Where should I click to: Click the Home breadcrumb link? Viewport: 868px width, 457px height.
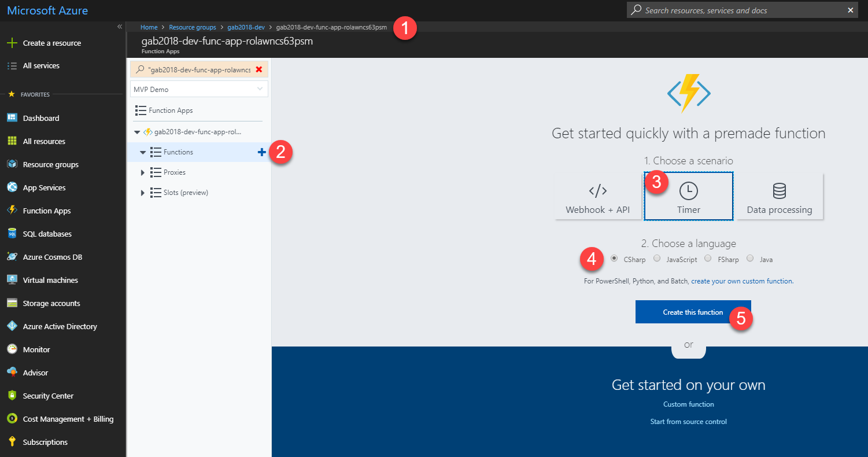pyautogui.click(x=149, y=27)
